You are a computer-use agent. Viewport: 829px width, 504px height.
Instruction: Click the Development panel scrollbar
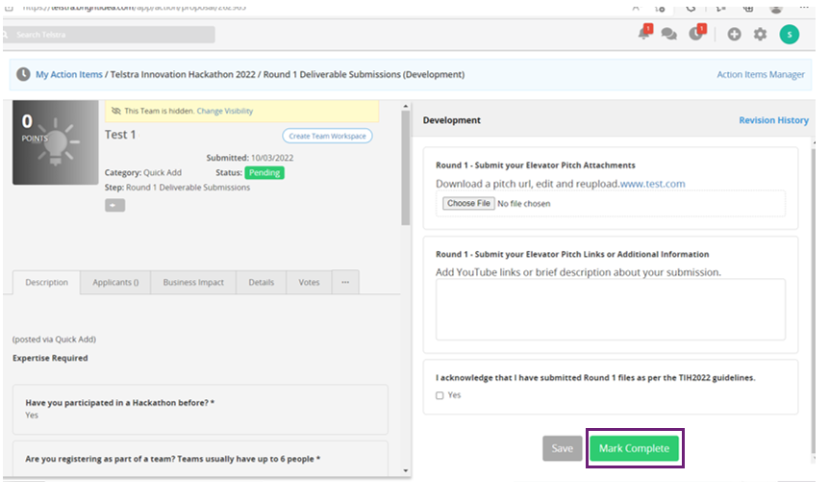click(x=813, y=301)
